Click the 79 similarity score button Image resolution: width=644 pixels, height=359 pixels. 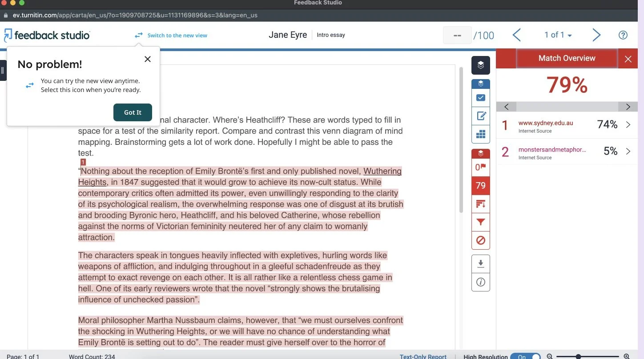click(x=480, y=186)
